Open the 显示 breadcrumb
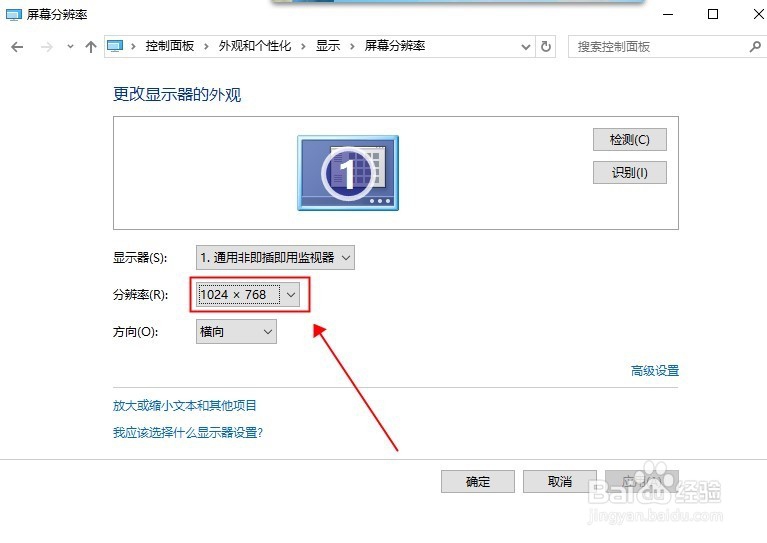Viewport: 767px width, 543px height. 328,46
